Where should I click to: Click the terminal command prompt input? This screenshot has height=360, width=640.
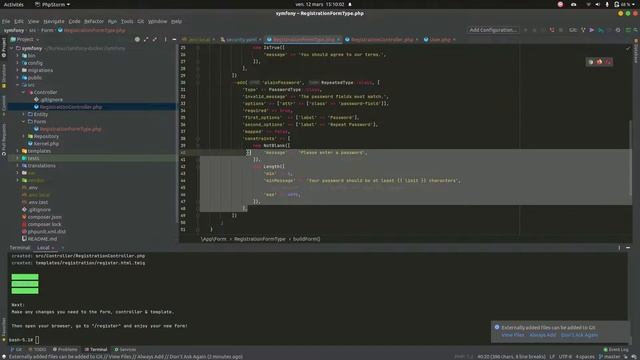(37, 340)
